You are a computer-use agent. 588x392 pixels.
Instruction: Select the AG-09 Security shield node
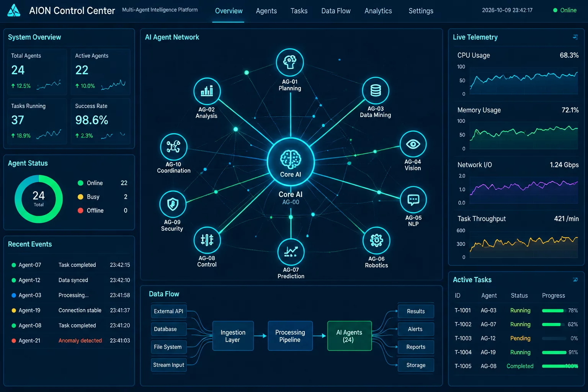click(173, 204)
